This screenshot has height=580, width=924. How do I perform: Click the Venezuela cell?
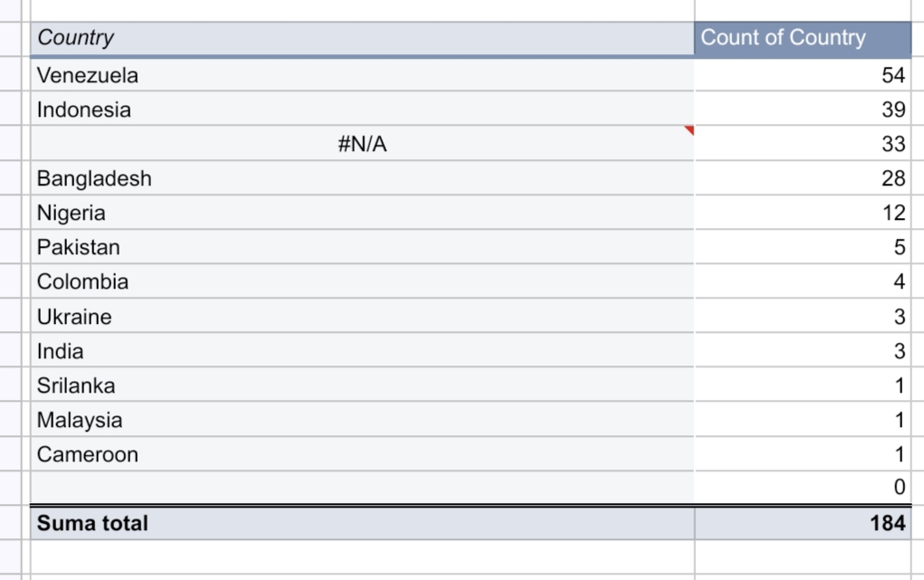point(362,75)
